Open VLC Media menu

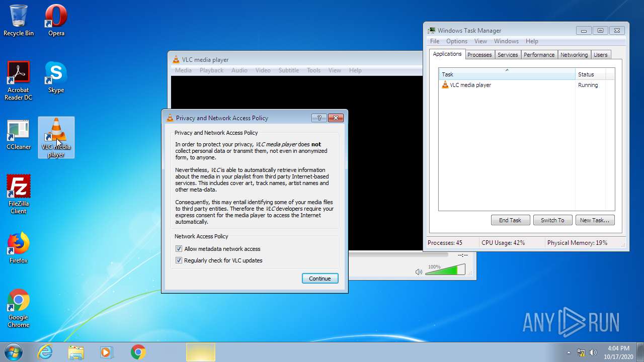183,70
